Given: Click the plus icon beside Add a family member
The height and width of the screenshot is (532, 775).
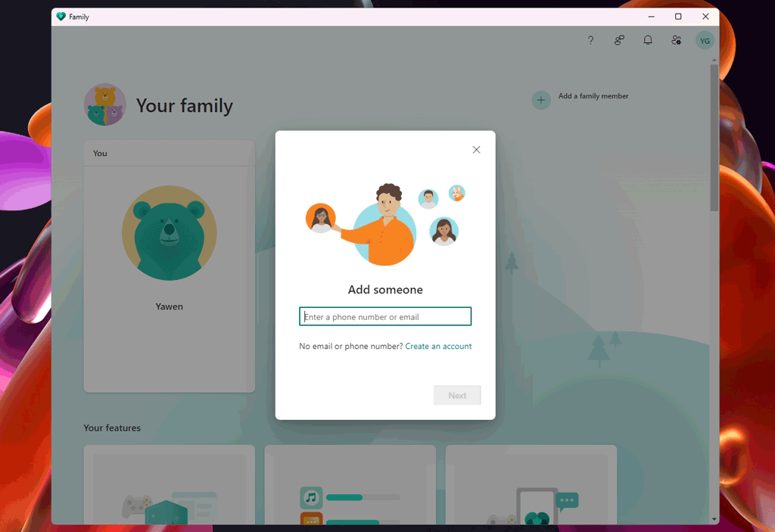Looking at the screenshot, I should [x=540, y=99].
